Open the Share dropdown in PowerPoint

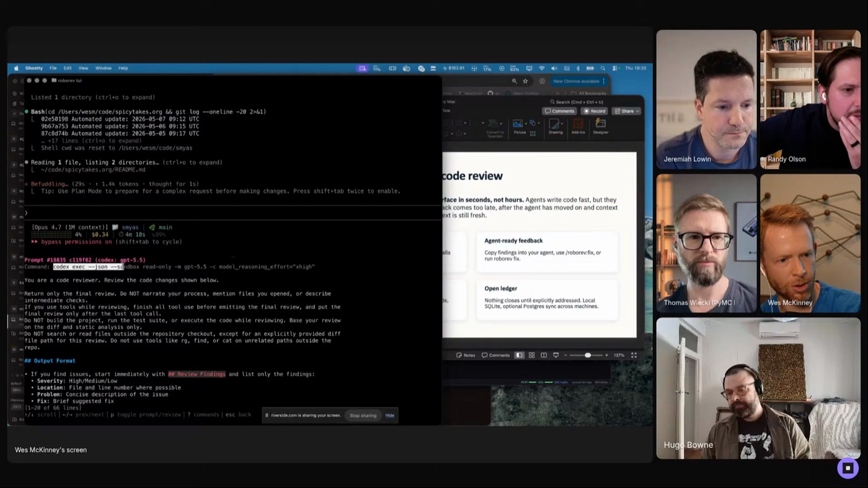[626, 111]
